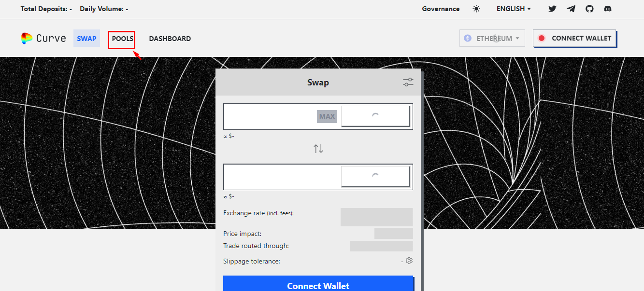Open the Curve logo home link

43,39
